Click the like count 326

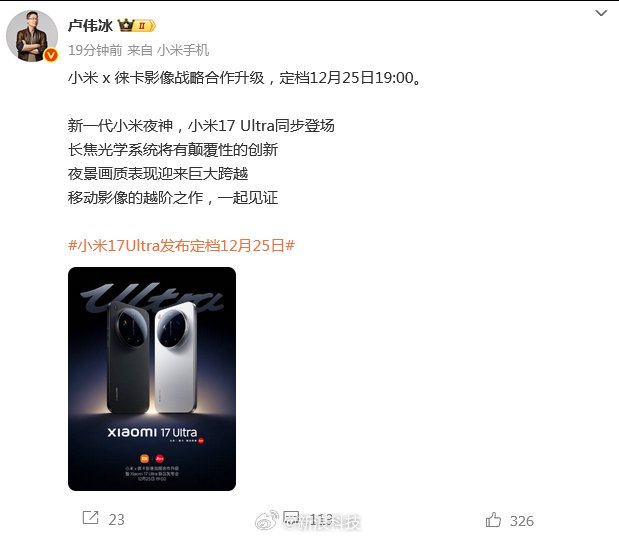521,521
